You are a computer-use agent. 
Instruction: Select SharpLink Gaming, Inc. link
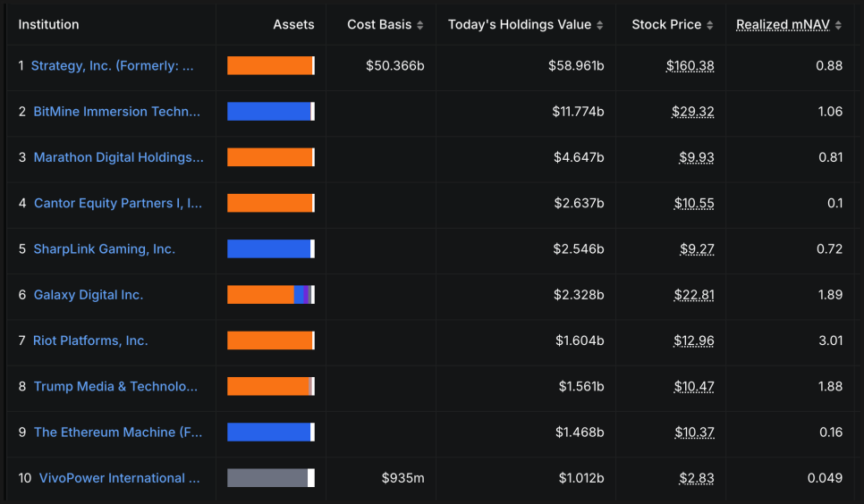104,248
